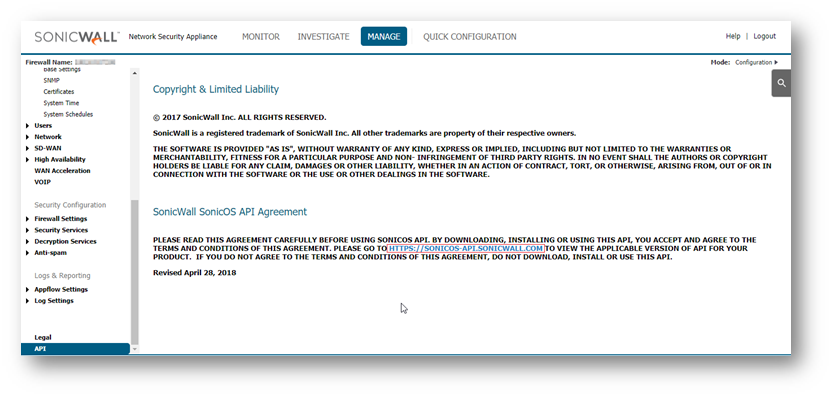The height and width of the screenshot is (398, 833).
Task: Expand the SD-WAN section
Action: [28, 148]
